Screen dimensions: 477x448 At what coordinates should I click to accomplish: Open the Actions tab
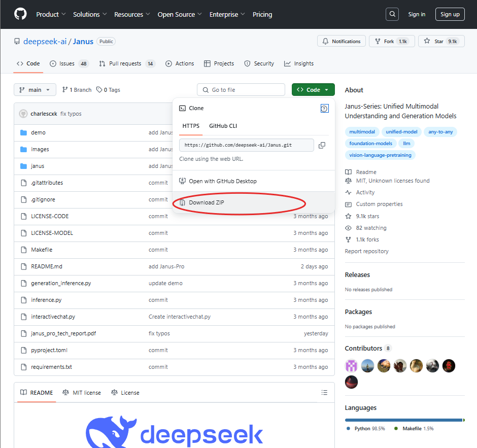pos(180,63)
